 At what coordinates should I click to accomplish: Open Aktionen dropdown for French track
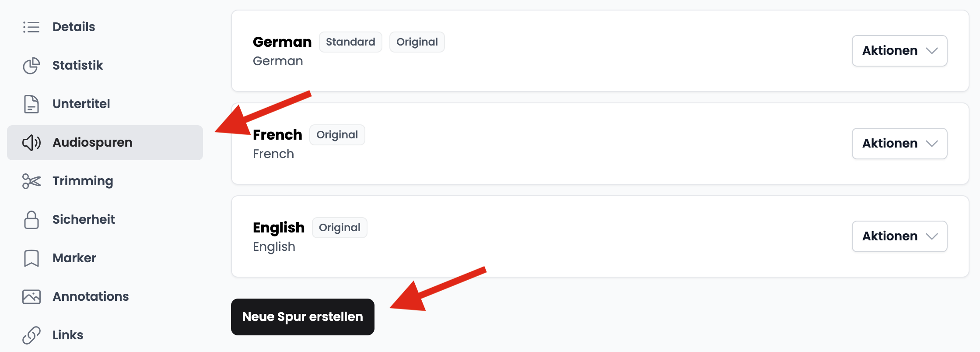click(x=899, y=144)
